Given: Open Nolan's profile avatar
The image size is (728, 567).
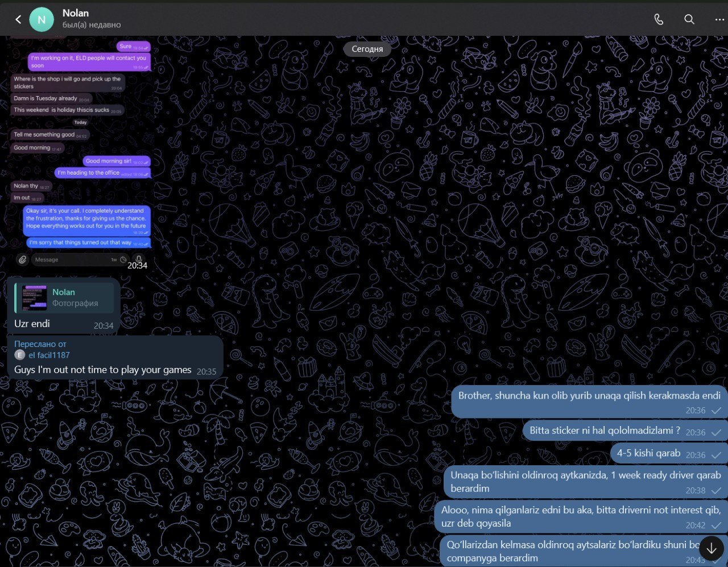Looking at the screenshot, I should 42,19.
